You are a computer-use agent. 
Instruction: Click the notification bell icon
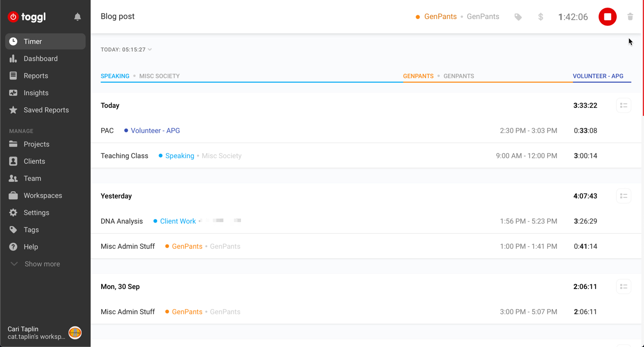point(77,17)
